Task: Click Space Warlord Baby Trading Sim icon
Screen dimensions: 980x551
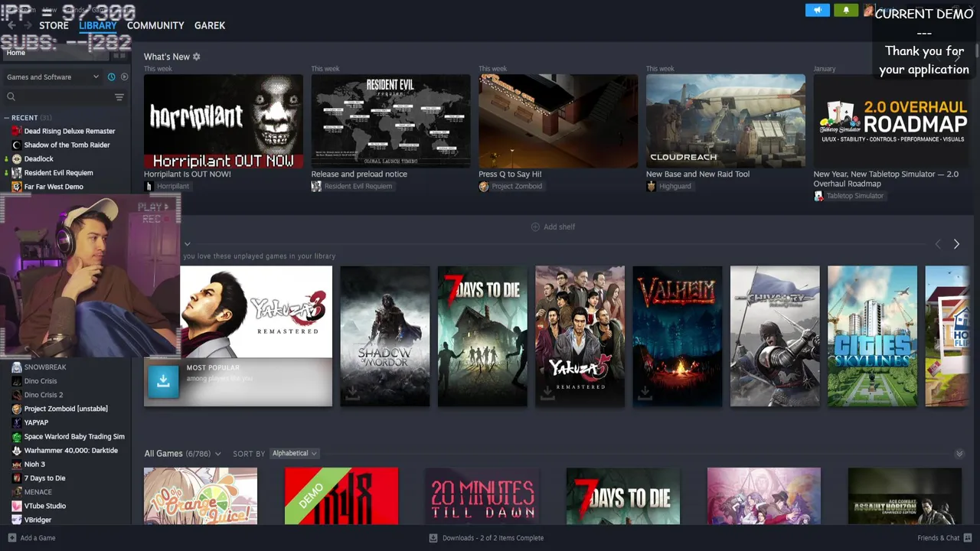Action: coord(17,436)
